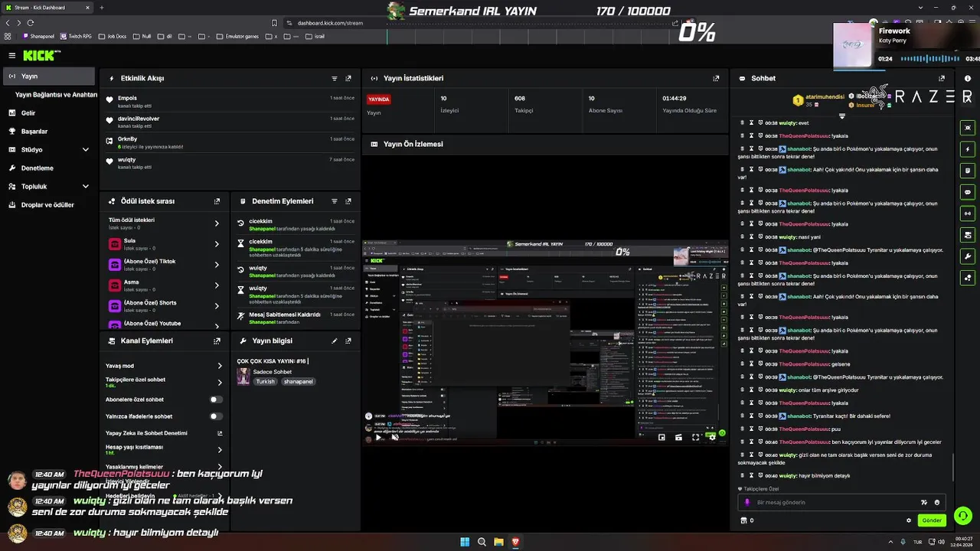Screen dimensions: 980x551
Task: Open the hamburger menu beside Kick logo
Action: [11, 55]
